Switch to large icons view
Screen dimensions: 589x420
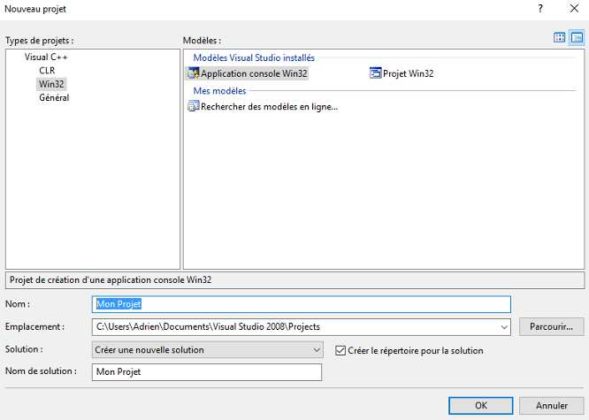pos(559,37)
